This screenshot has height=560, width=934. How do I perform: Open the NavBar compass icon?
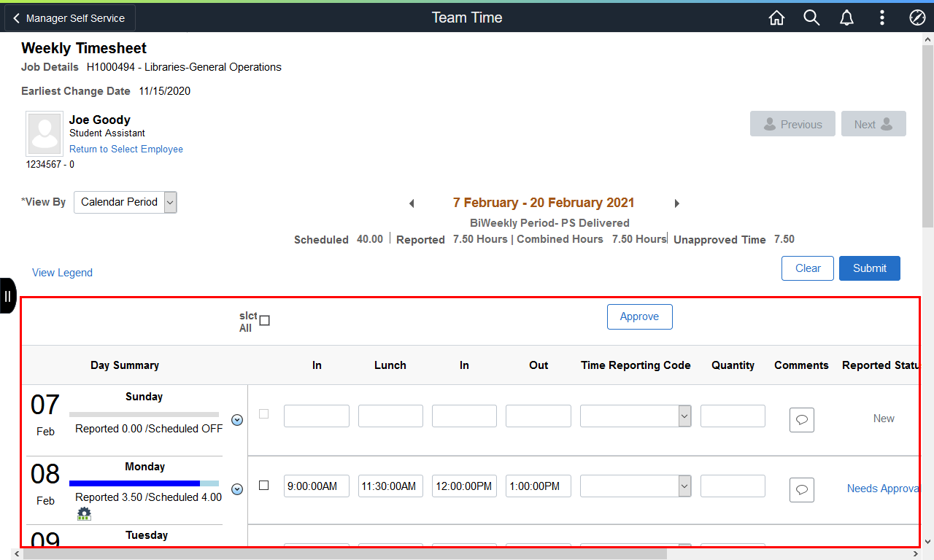tap(917, 18)
